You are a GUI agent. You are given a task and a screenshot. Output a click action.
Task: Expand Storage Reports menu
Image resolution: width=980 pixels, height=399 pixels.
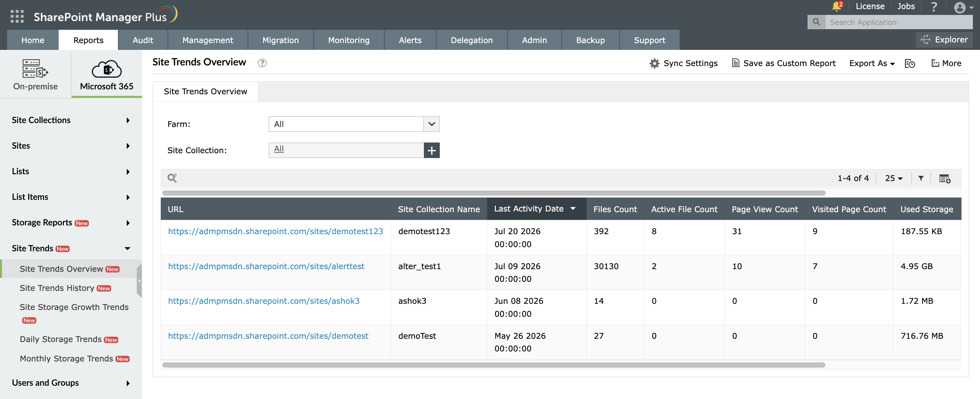click(71, 223)
